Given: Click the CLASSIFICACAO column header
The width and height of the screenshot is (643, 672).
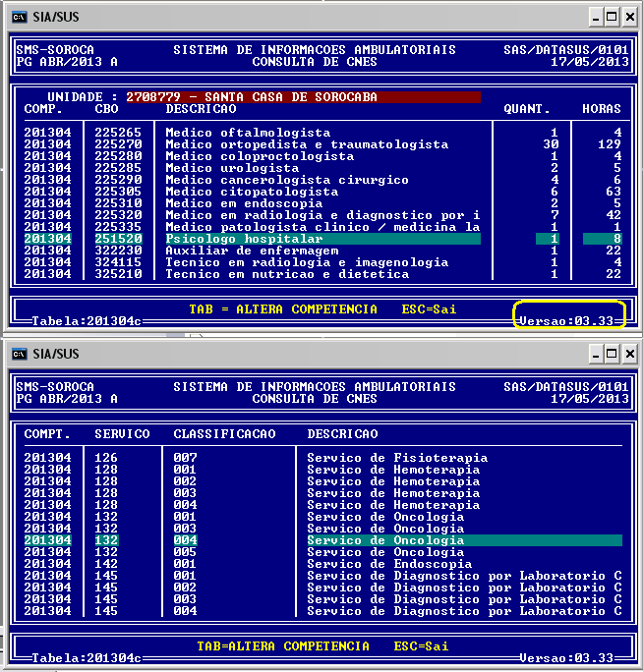Looking at the screenshot, I should [x=224, y=433].
